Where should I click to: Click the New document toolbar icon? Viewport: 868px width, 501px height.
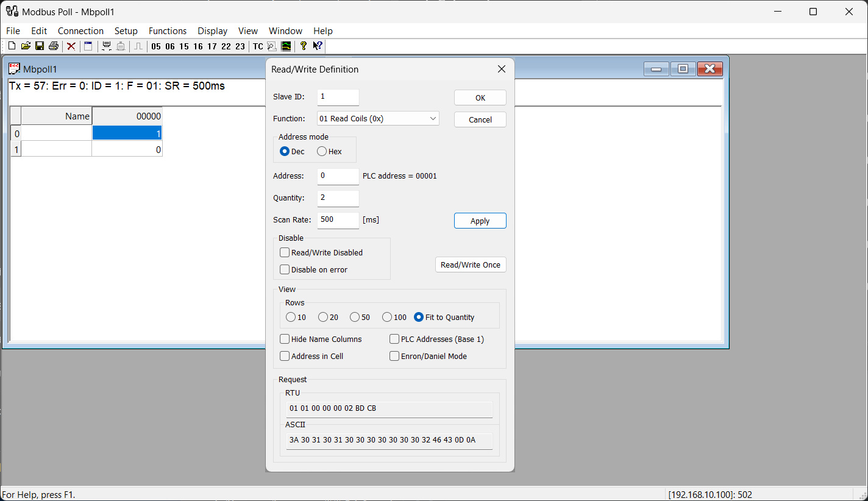pyautogui.click(x=12, y=46)
